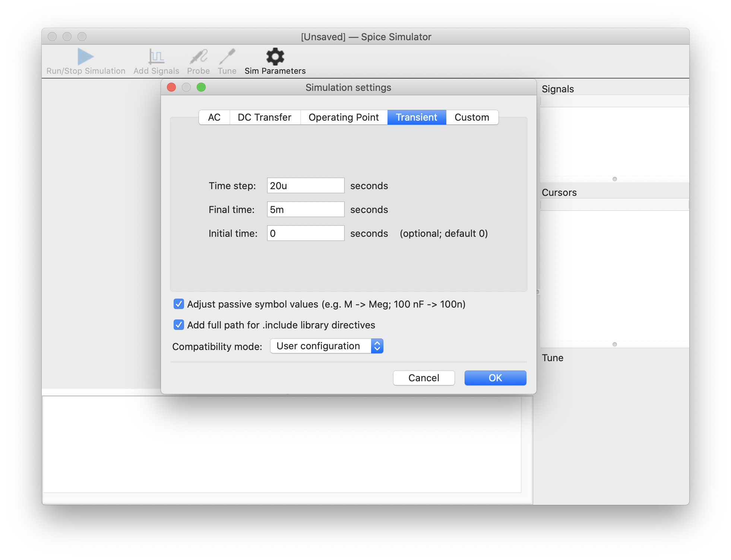Click the Tune panel header

coord(552,358)
